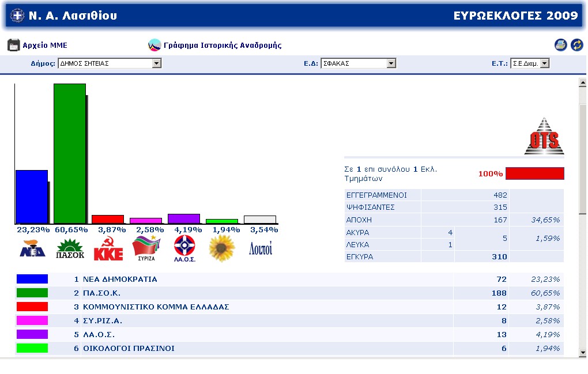Open the Δήμος dropdown showing ΔΗΜΟΣ ΣΗΤΕΙΑΣ
588x374 pixels.
(110, 63)
